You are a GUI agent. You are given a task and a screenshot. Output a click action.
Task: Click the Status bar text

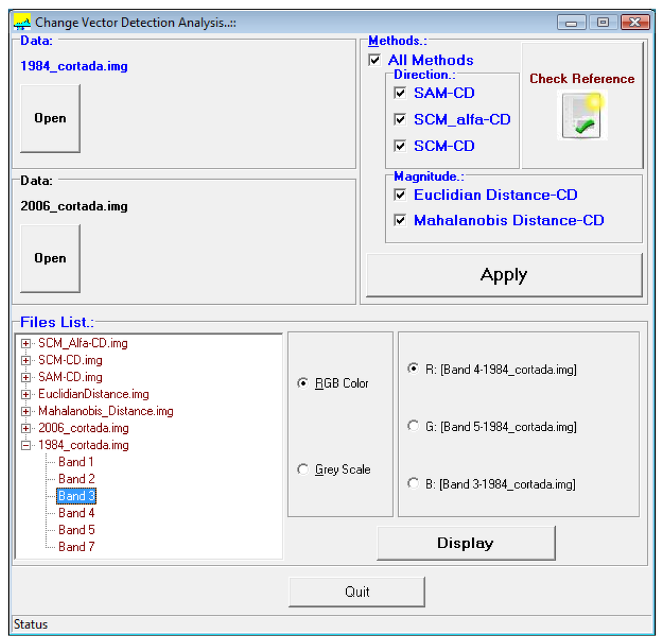[30, 624]
